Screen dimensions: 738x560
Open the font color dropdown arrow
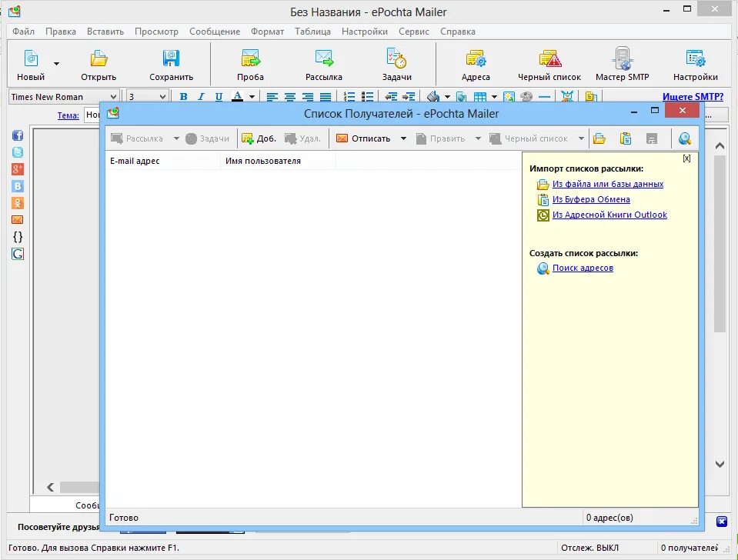[x=252, y=97]
